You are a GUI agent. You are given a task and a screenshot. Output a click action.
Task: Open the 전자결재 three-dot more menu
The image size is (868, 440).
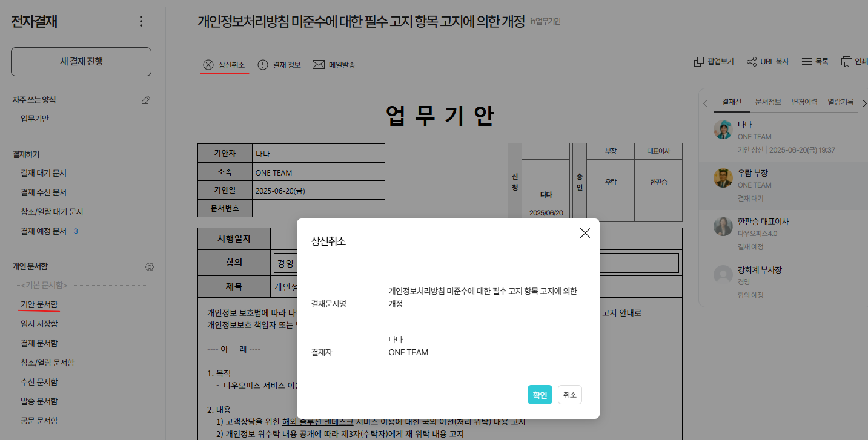point(141,22)
